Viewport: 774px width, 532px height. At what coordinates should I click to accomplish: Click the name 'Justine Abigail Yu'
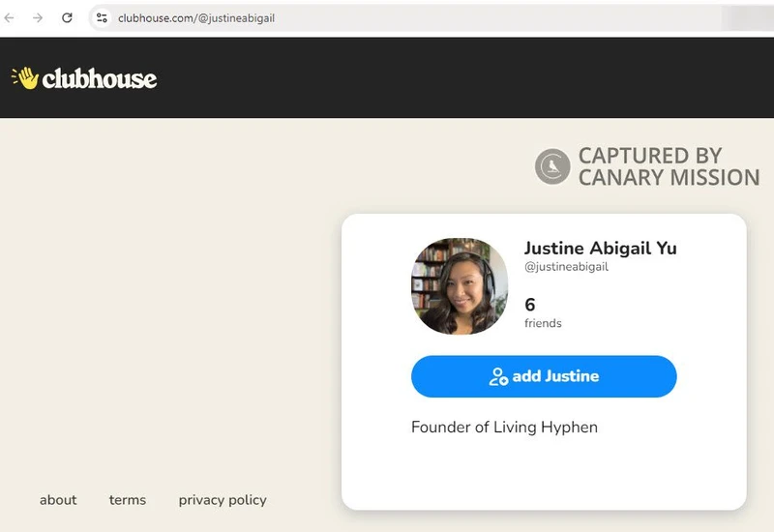tap(600, 249)
